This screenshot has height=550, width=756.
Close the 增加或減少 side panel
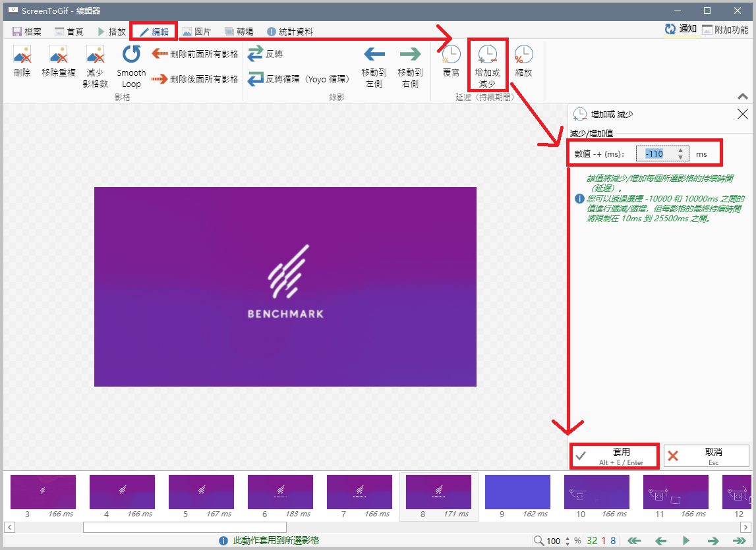click(x=741, y=114)
